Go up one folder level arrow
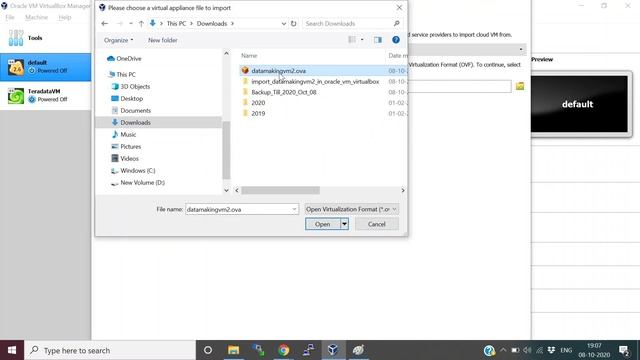The image size is (640, 360). (x=141, y=24)
